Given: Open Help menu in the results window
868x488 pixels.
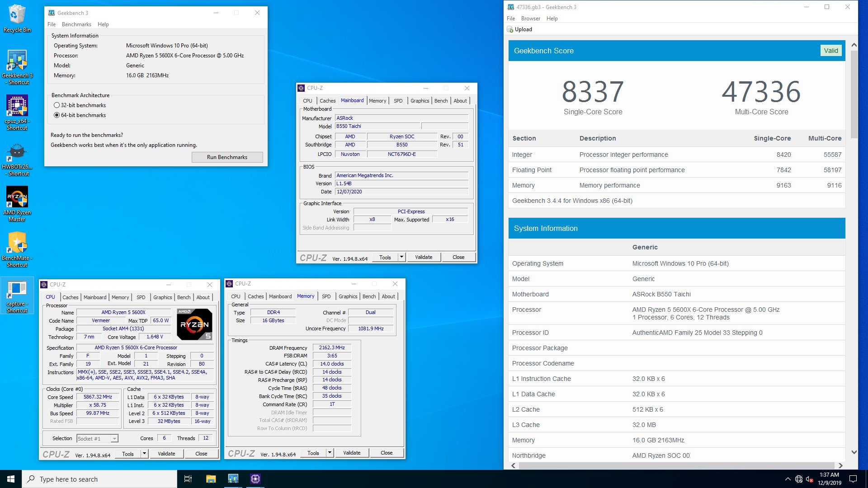Looking at the screenshot, I should point(552,19).
